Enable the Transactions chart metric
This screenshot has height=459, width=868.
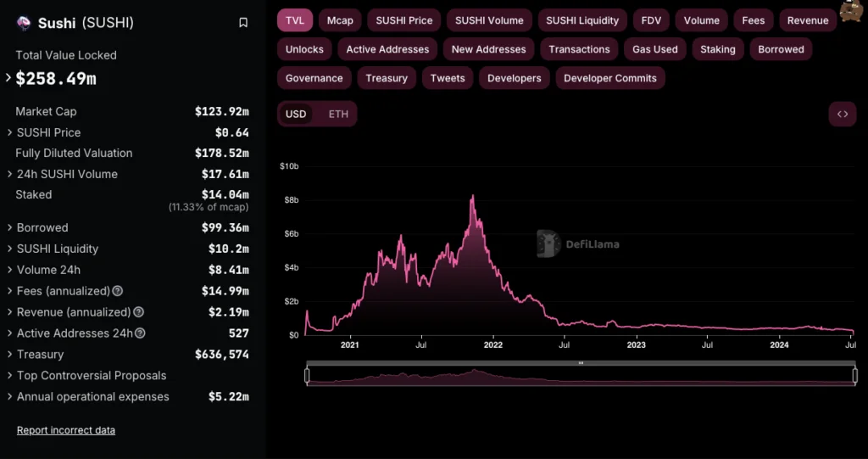point(579,49)
